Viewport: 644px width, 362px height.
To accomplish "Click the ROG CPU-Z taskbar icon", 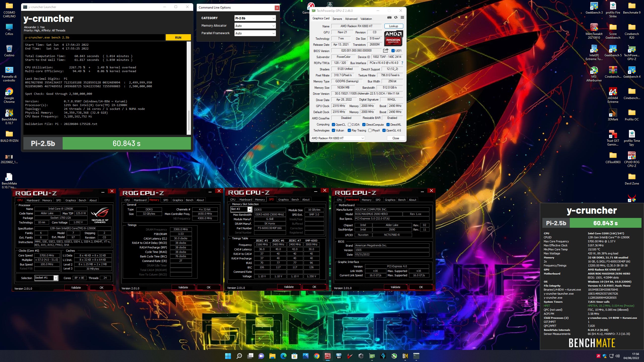I will click(328, 356).
